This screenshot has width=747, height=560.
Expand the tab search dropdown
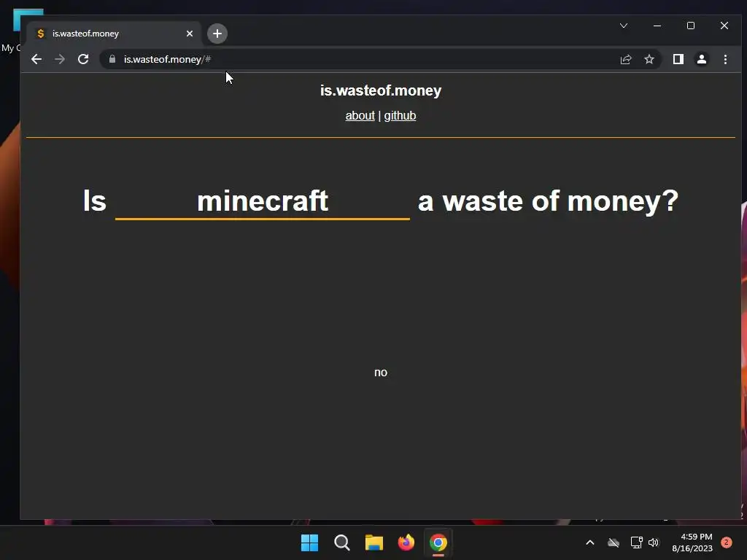624,26
